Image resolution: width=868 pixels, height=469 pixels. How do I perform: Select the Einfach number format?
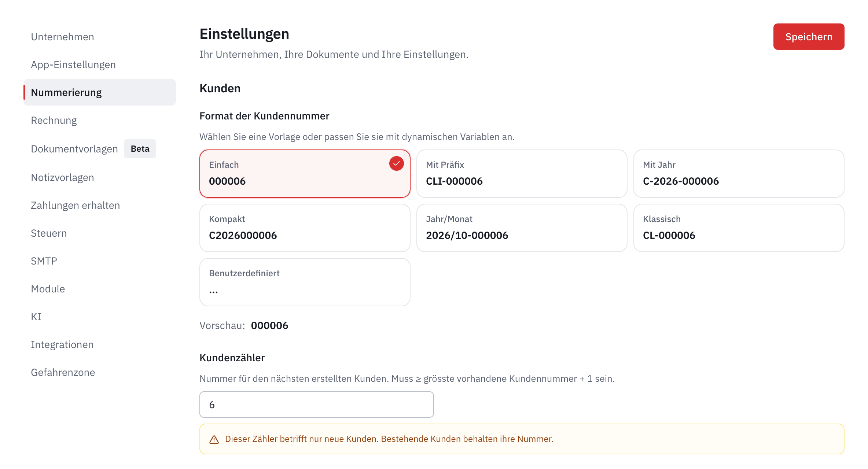click(305, 174)
